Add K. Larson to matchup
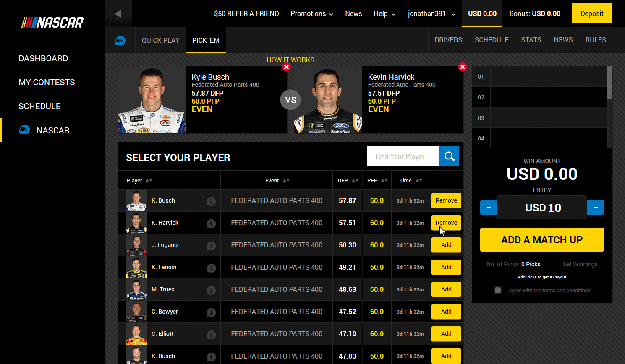 (446, 267)
